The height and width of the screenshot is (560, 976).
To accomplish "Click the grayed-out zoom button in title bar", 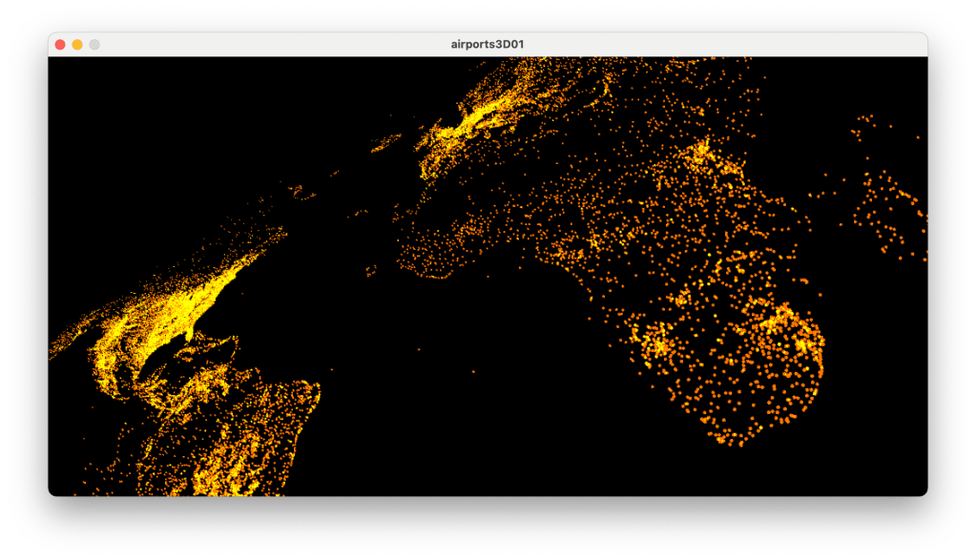I will [x=94, y=45].
